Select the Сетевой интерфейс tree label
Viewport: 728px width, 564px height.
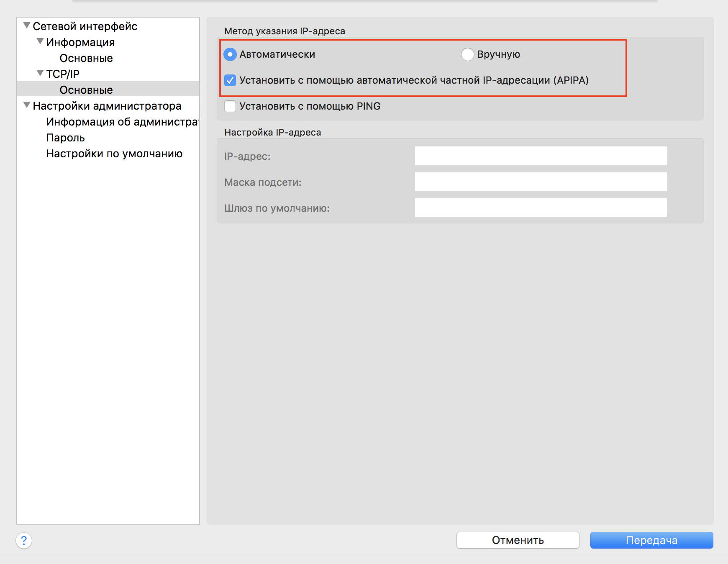(85, 26)
